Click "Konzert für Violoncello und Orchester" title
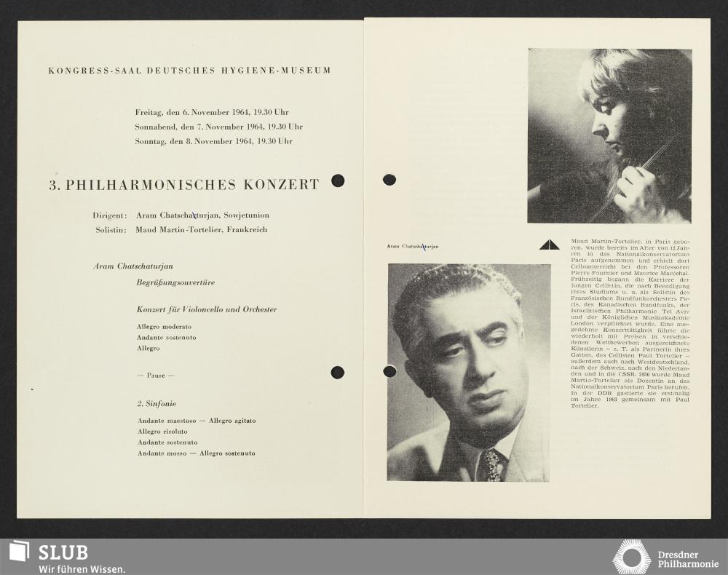 [207, 309]
